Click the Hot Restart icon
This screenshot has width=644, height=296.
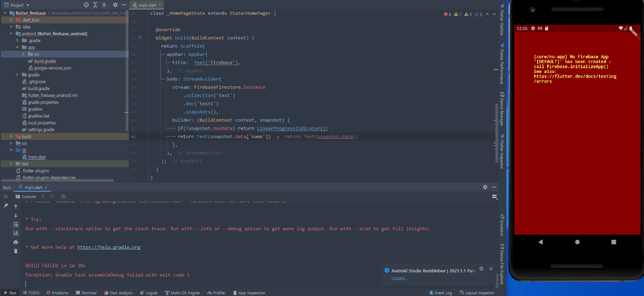click(52, 196)
